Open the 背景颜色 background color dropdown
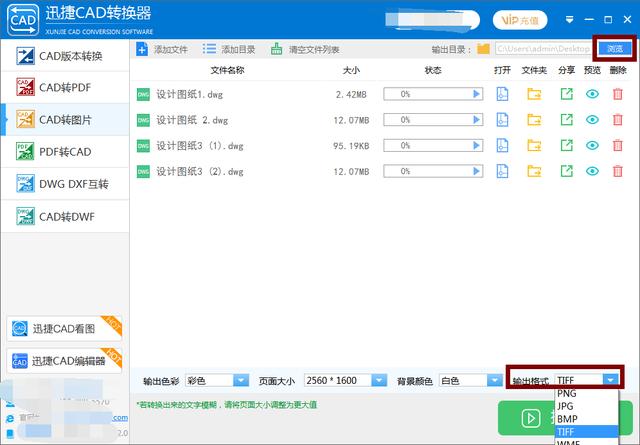640x445 pixels. [471, 380]
